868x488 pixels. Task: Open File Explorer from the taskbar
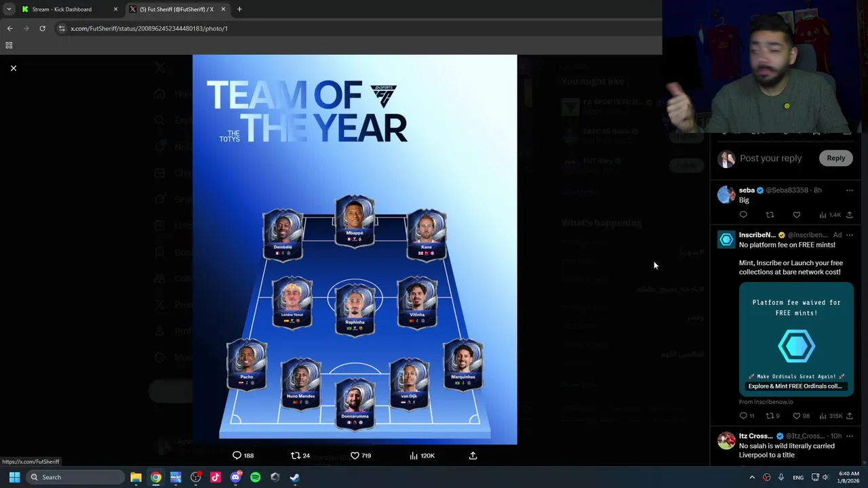point(136,477)
